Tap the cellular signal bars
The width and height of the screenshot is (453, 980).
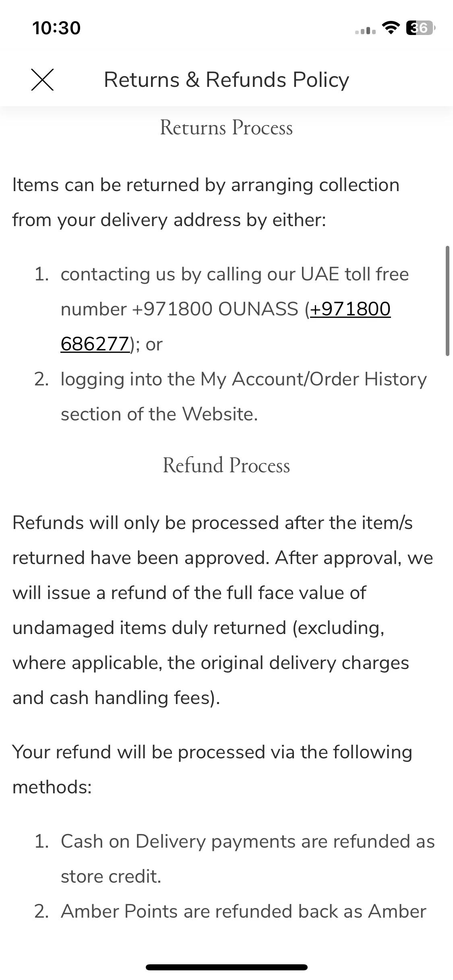tap(366, 29)
